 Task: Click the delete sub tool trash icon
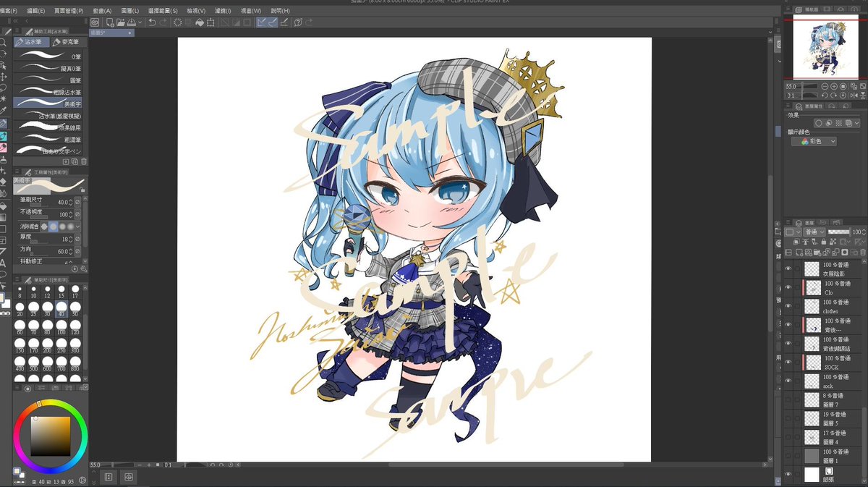pyautogui.click(x=84, y=161)
